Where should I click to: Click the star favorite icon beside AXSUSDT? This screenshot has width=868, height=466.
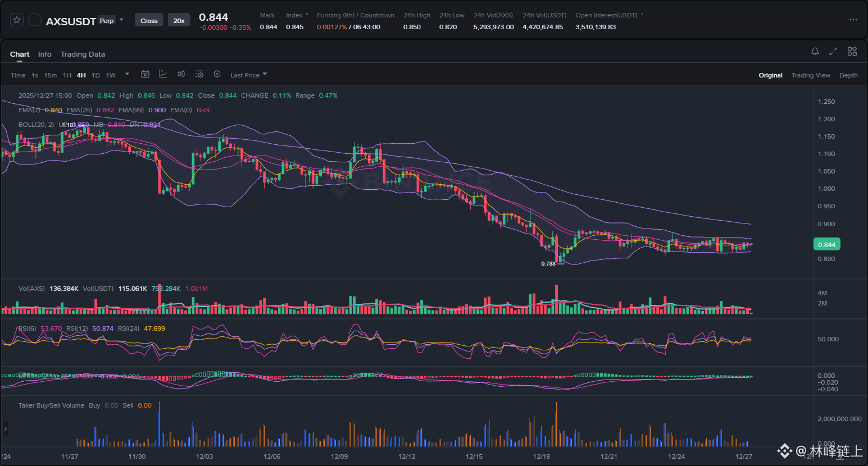click(17, 19)
